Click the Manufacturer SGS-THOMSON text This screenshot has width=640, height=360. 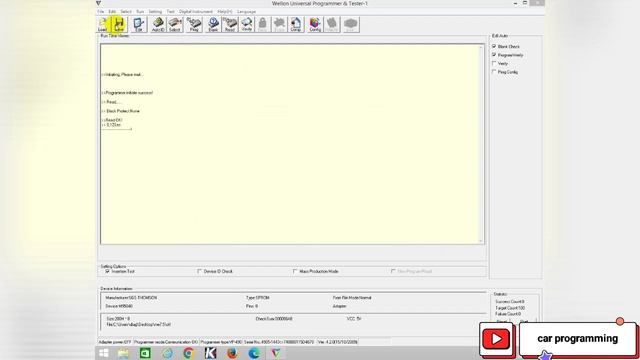point(131,298)
